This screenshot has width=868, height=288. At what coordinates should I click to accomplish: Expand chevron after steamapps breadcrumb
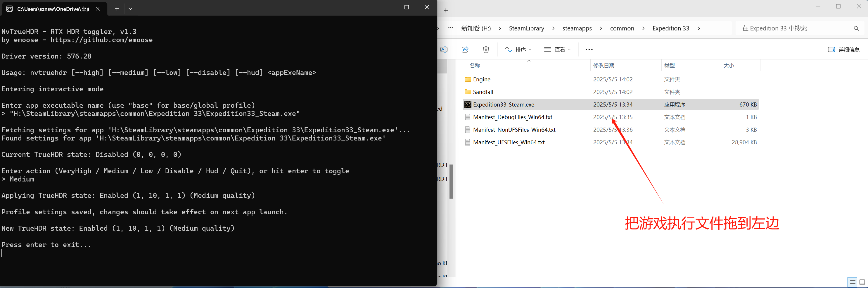(601, 28)
